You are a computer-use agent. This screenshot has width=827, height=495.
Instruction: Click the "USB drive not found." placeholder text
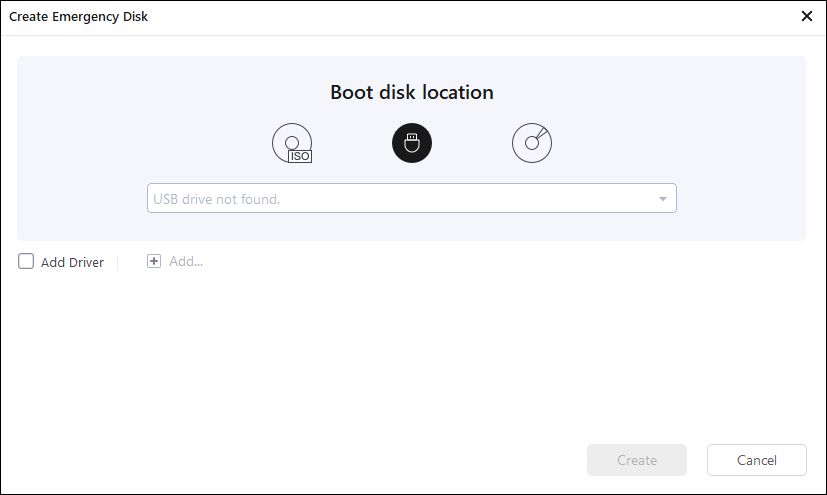pos(217,199)
